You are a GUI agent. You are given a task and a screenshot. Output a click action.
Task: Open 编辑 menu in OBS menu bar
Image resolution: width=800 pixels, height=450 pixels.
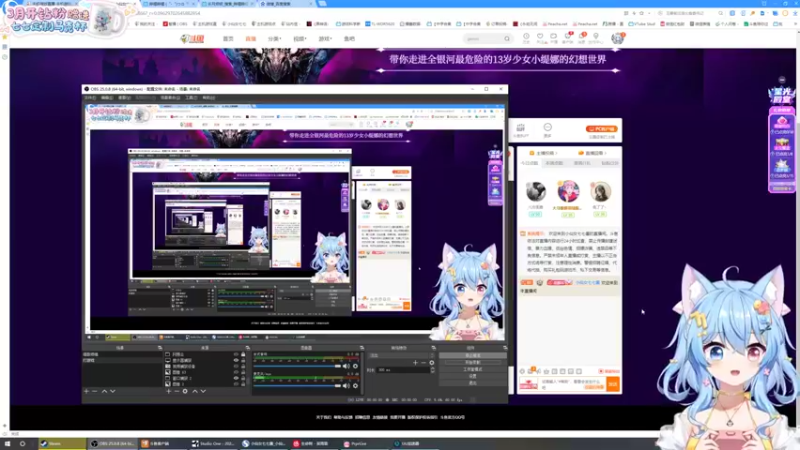coord(107,97)
